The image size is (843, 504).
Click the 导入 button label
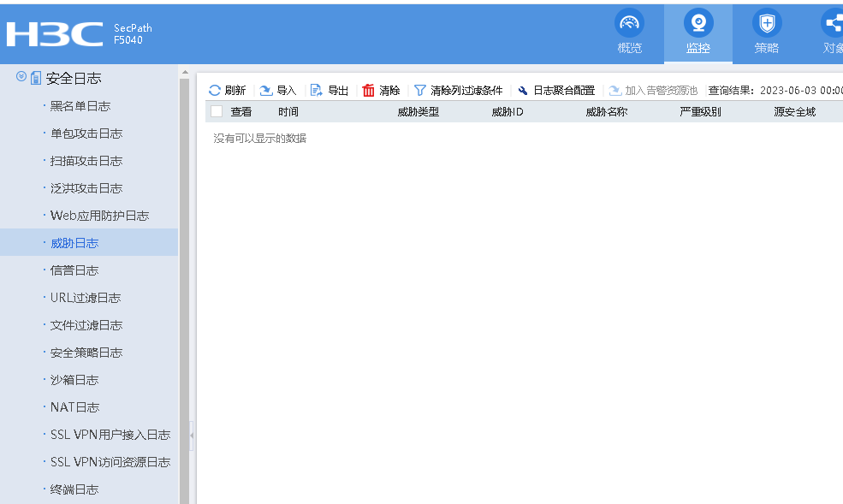(x=286, y=90)
